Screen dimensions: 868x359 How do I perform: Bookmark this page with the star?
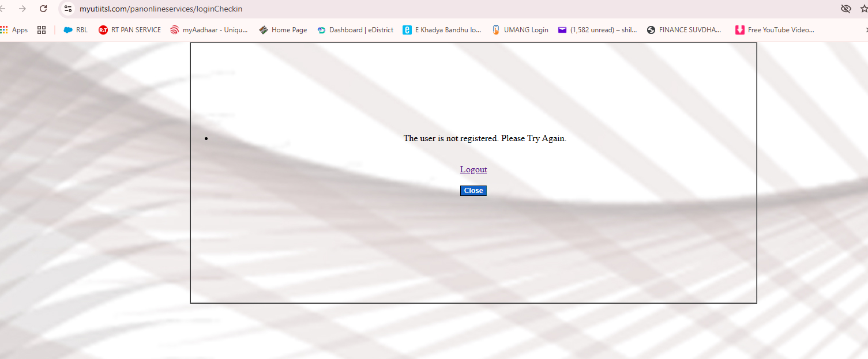pyautogui.click(x=863, y=9)
